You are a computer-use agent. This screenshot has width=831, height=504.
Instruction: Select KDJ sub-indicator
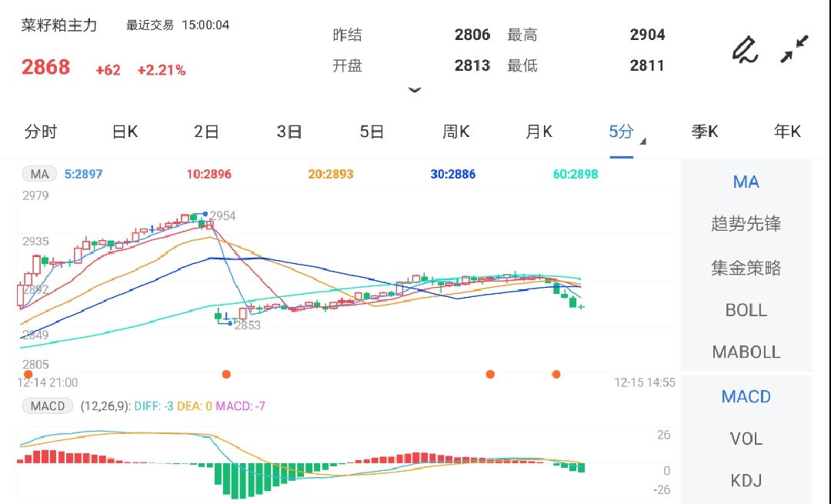(746, 481)
